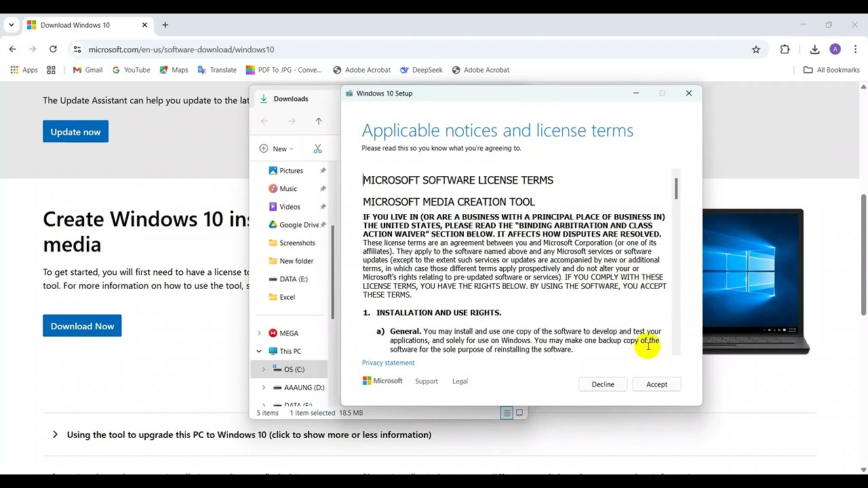Open Chrome downloads tray icon

click(815, 49)
